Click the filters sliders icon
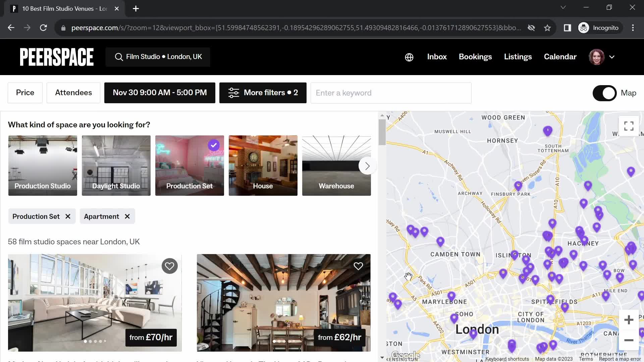 pos(233,93)
